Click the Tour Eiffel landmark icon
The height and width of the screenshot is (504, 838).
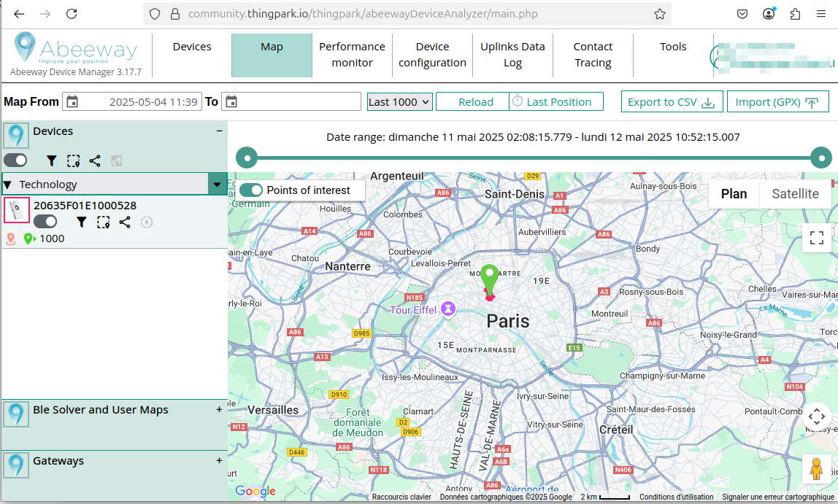coord(448,309)
